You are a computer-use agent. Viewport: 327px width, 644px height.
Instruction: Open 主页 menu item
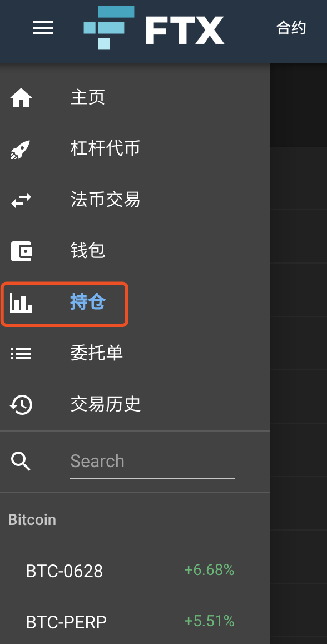point(87,98)
